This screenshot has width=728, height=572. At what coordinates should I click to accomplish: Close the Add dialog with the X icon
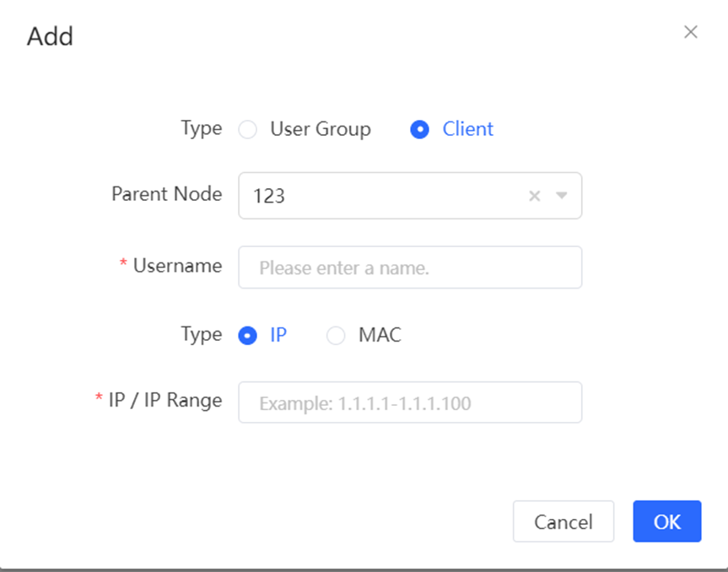690,32
